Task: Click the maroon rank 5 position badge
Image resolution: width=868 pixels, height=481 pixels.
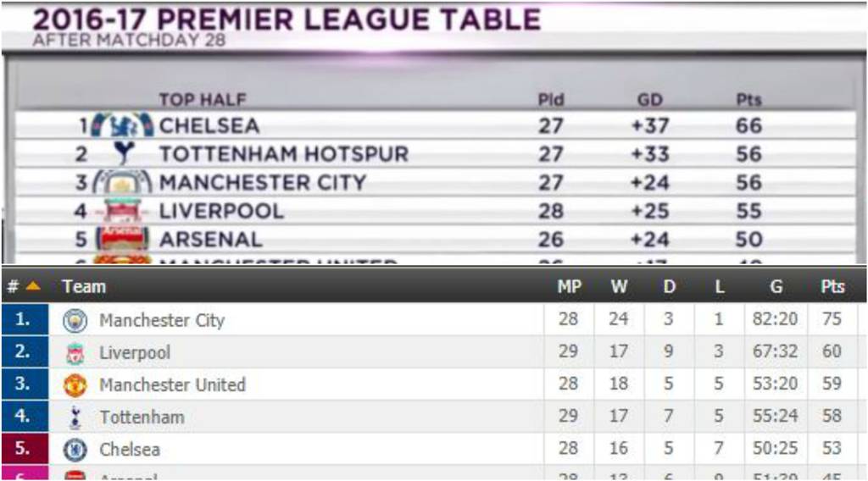Action: (25, 450)
